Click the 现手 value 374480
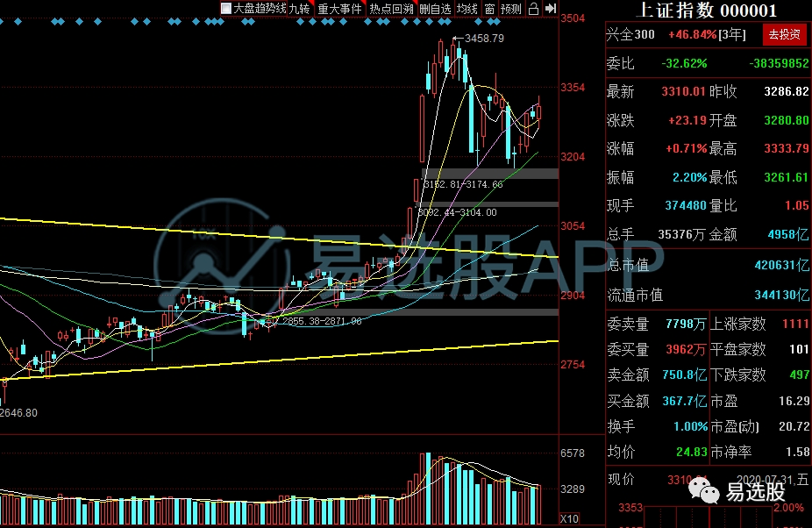 686,206
